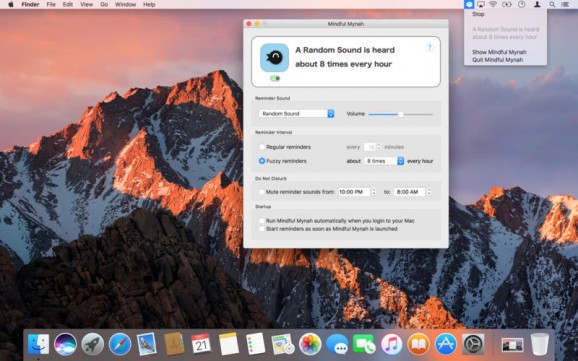Click Show Mindful Mynah menu entry
The width and height of the screenshot is (578, 361).
[499, 52]
